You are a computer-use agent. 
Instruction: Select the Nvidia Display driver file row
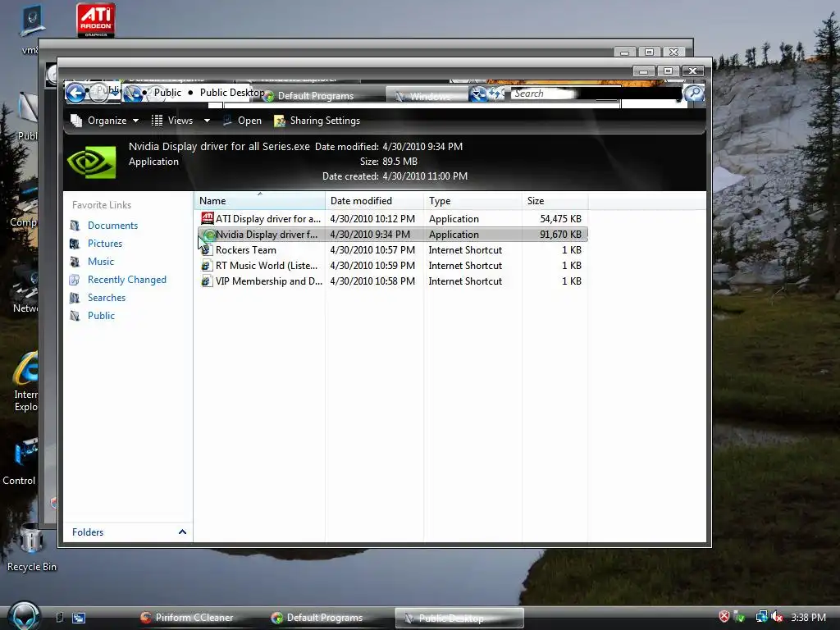click(x=393, y=235)
